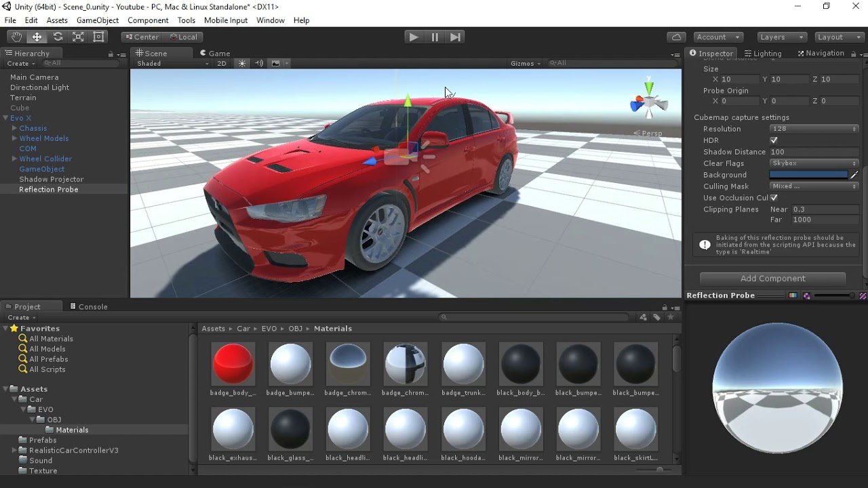Open the GameObject menu
The width and height of the screenshot is (868, 488).
(x=98, y=20)
